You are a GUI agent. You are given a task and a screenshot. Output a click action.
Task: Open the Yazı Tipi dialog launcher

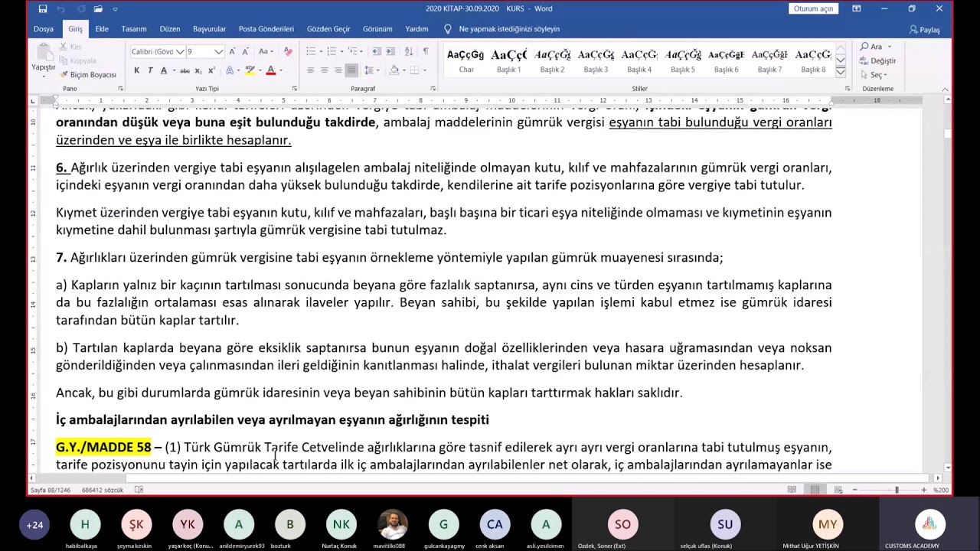click(x=295, y=89)
